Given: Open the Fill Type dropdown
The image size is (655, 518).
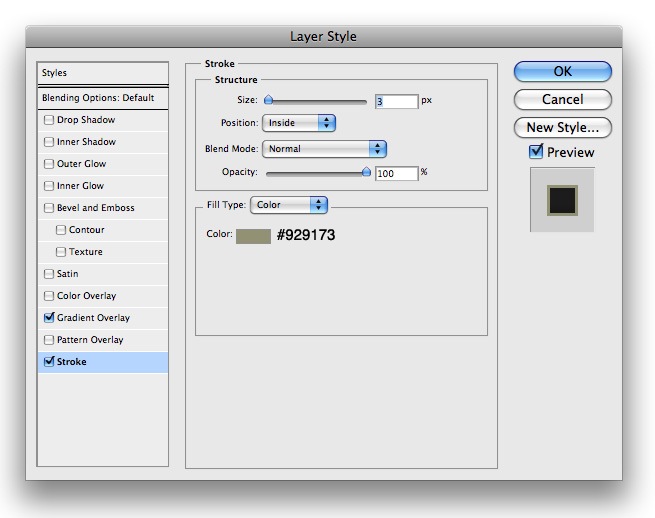Looking at the screenshot, I should coord(288,205).
